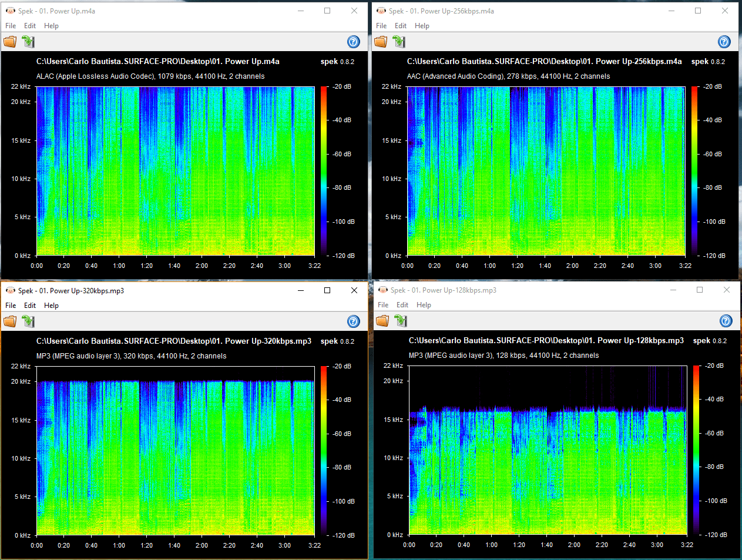This screenshot has width=742, height=560.
Task: Save the spectrogram of the 320kbps MP3
Action: tap(27, 321)
